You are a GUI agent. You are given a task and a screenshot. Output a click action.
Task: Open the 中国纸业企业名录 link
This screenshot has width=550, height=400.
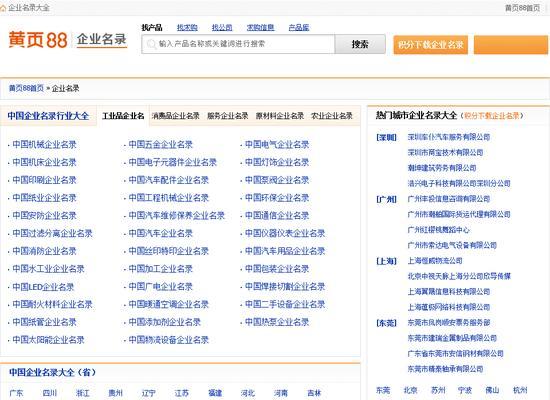[x=44, y=198]
